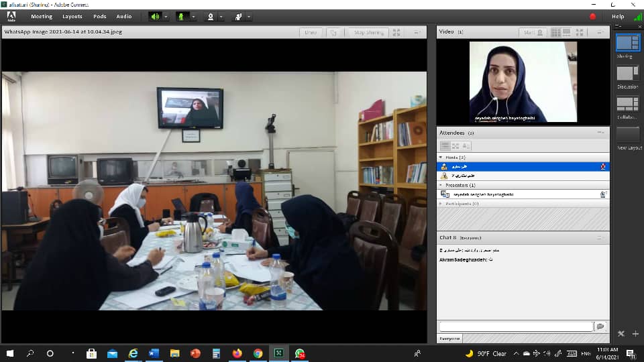Select presenter sayedeh in Attendees list
This screenshot has width=644, height=362.
pos(523,194)
